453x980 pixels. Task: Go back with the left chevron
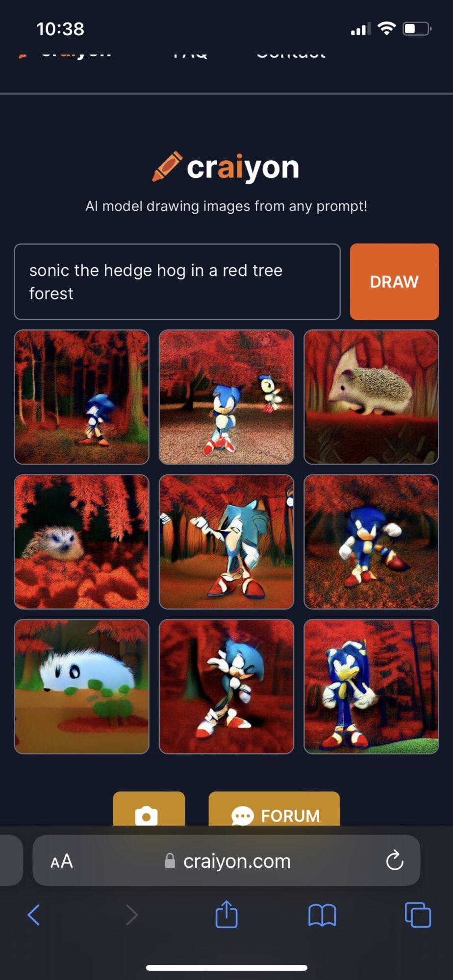click(x=34, y=915)
